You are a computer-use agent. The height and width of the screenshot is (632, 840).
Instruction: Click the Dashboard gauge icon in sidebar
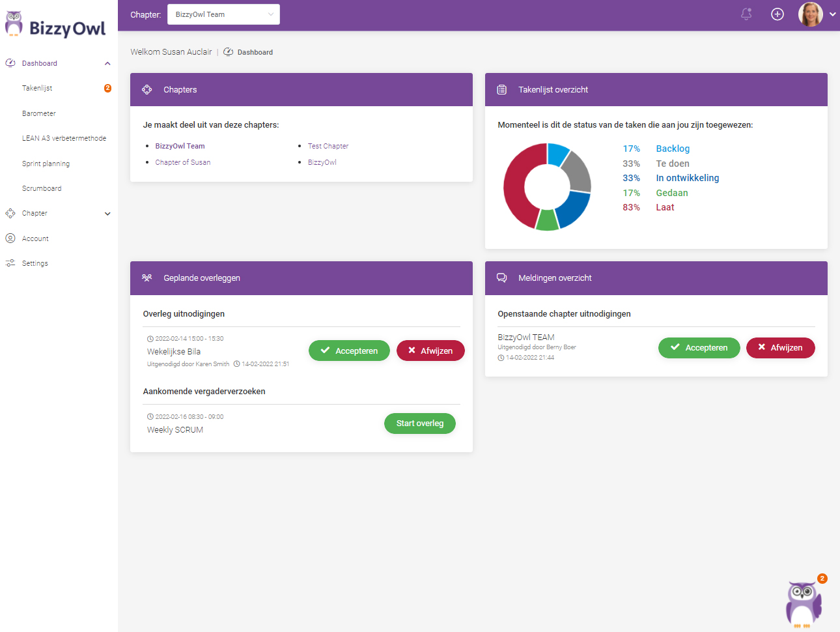10,63
